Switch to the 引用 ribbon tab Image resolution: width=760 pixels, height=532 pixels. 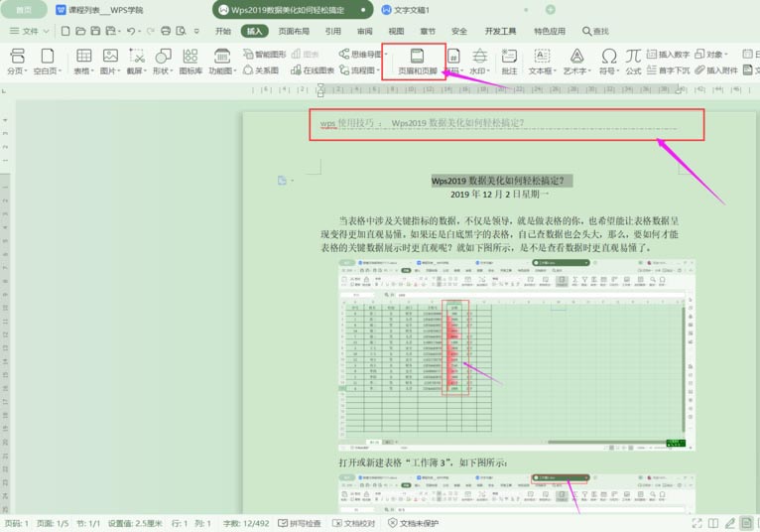[x=333, y=31]
